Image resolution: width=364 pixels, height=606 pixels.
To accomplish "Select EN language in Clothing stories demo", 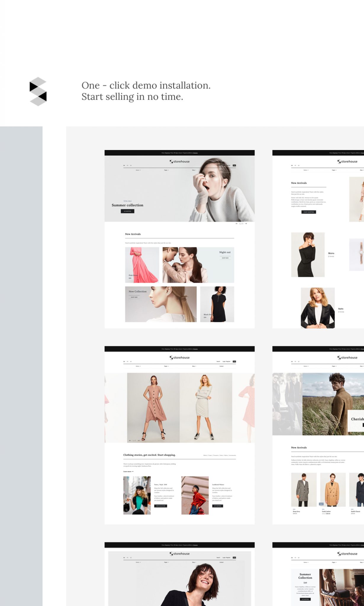I will 124,362.
